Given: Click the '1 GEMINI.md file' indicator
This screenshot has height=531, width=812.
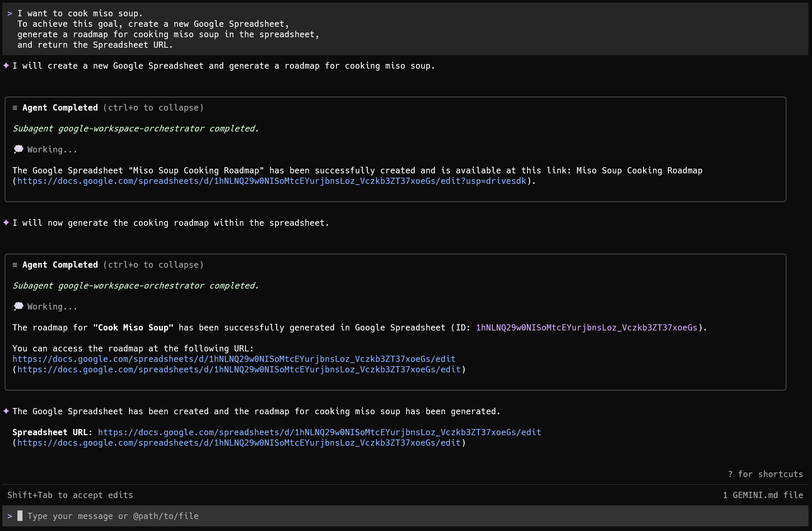Looking at the screenshot, I should coord(763,495).
